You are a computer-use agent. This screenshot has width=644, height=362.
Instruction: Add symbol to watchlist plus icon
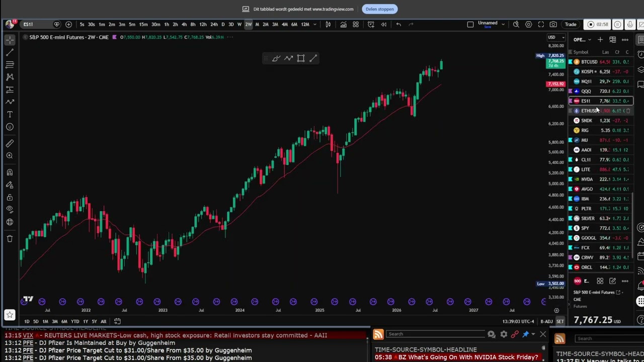600,40
